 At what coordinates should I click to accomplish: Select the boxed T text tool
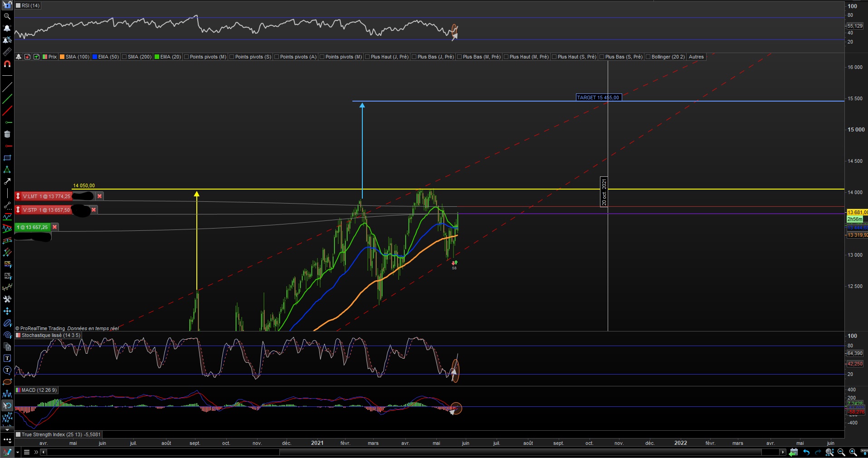(7, 358)
